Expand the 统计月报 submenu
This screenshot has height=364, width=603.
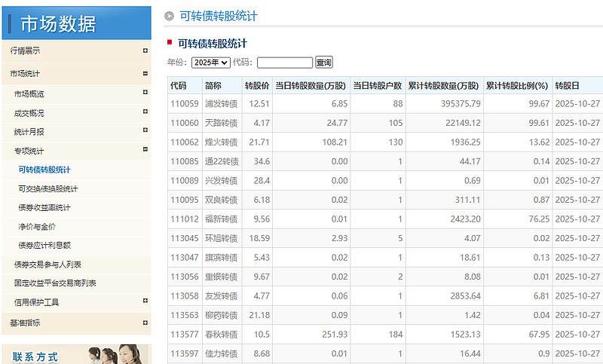[145, 130]
